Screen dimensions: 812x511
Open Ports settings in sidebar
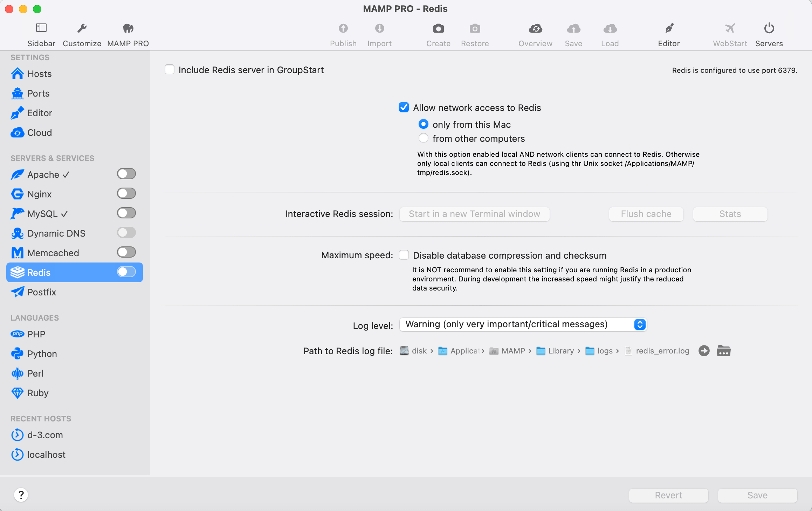pyautogui.click(x=75, y=93)
